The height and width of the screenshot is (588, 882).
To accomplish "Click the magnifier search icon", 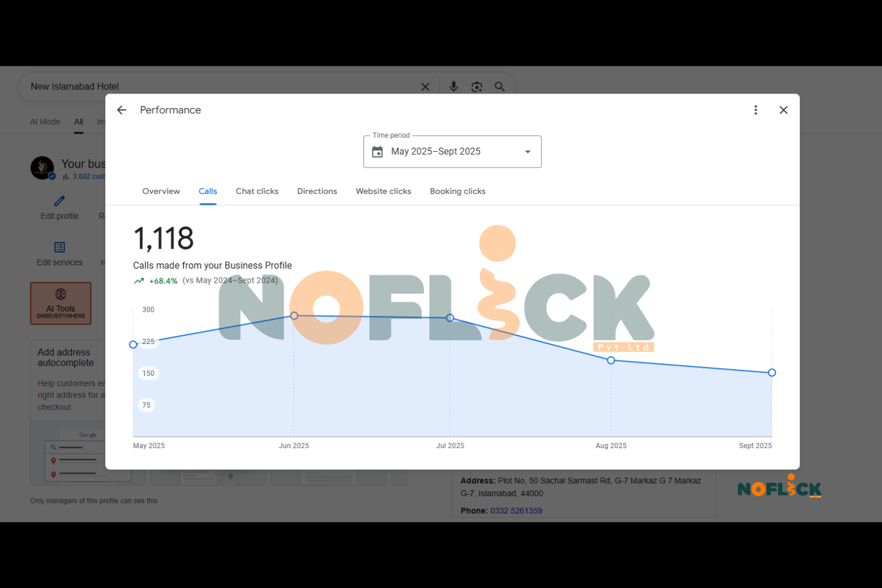I will tap(500, 86).
